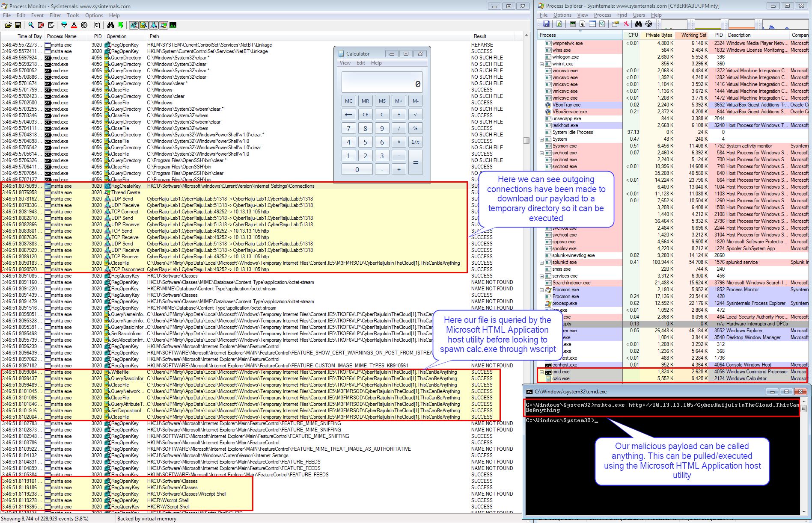Collapse the splunkd.exe tree node

tap(541, 263)
